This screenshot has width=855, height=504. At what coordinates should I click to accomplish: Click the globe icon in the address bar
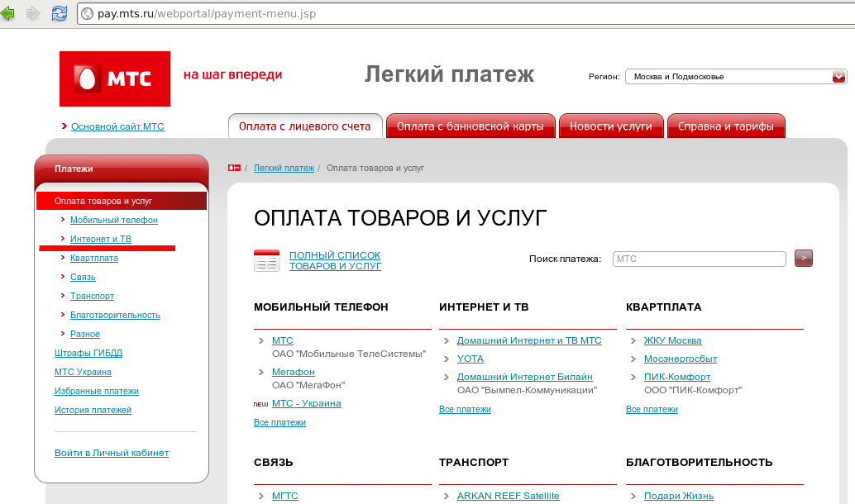click(88, 13)
